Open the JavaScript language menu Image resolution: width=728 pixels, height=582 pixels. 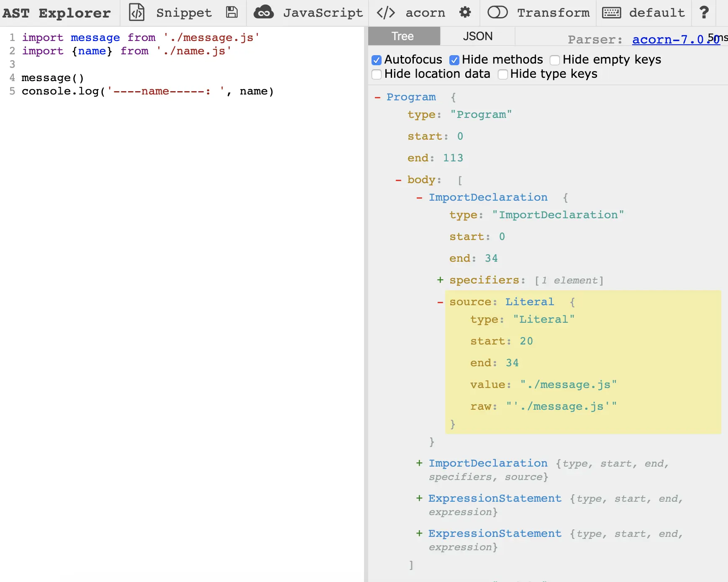(x=323, y=13)
